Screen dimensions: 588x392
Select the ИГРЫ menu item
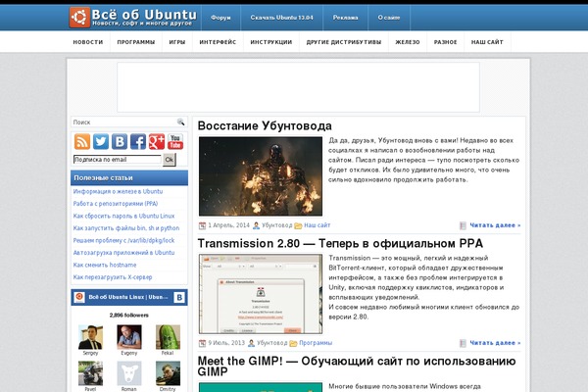click(177, 42)
